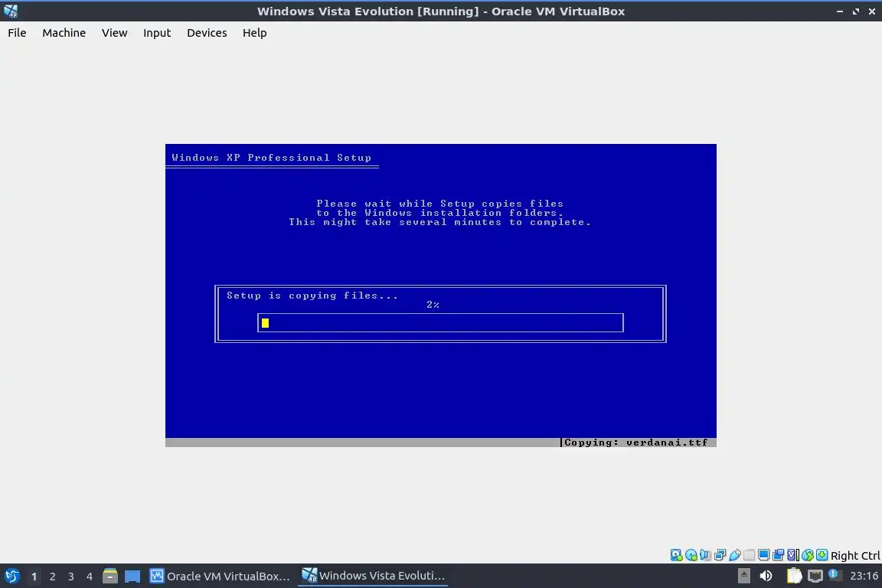882x588 pixels.
Task: Launch the file manager from taskbar
Action: tap(110, 576)
